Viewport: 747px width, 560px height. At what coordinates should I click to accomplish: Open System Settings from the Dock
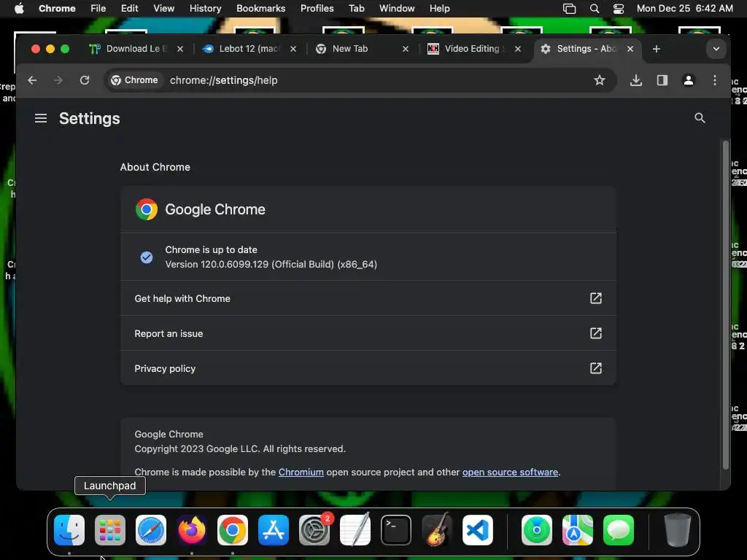[x=314, y=530]
